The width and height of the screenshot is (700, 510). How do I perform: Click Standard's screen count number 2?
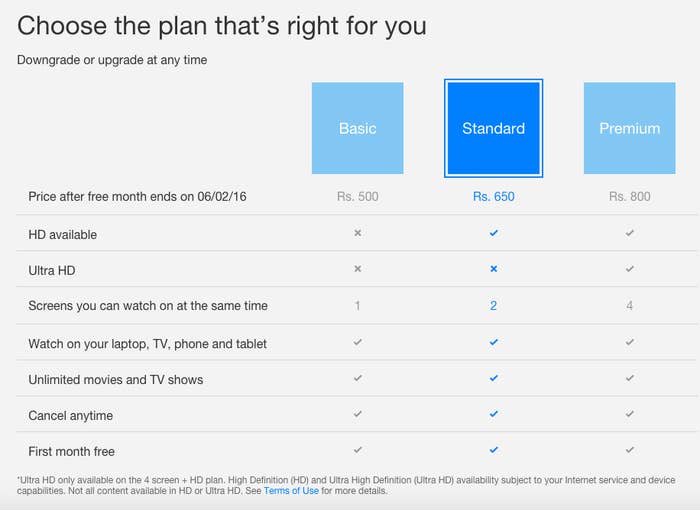point(493,305)
